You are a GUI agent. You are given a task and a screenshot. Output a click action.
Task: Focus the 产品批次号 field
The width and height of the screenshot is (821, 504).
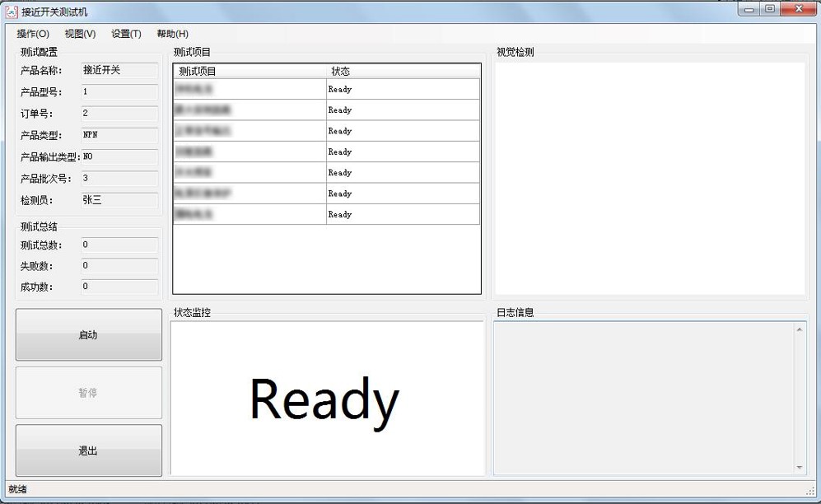(119, 179)
